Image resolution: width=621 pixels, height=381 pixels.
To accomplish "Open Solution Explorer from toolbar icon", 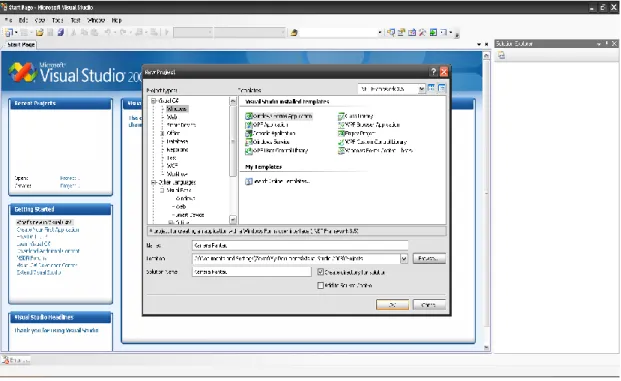I will click(391, 32).
